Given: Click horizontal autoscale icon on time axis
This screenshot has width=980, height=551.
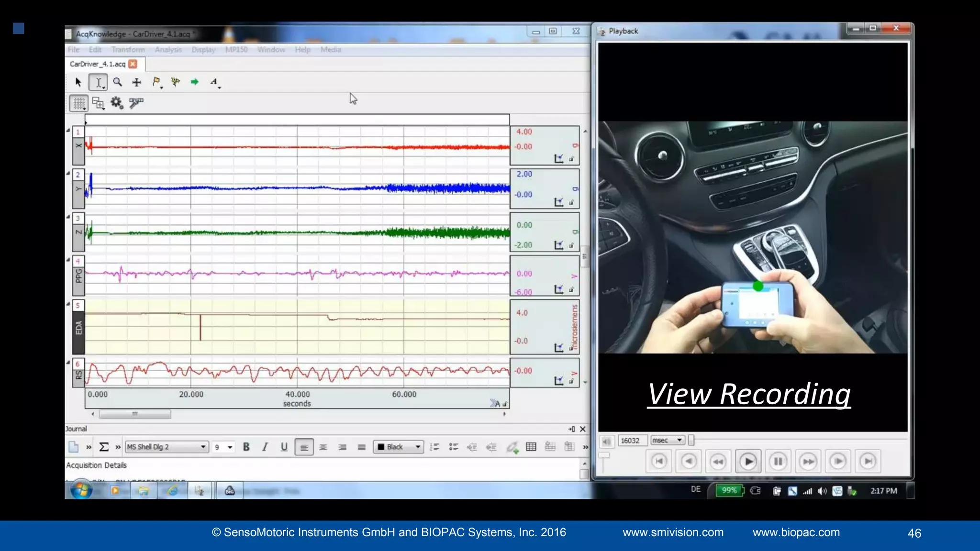Looking at the screenshot, I should (x=495, y=404).
